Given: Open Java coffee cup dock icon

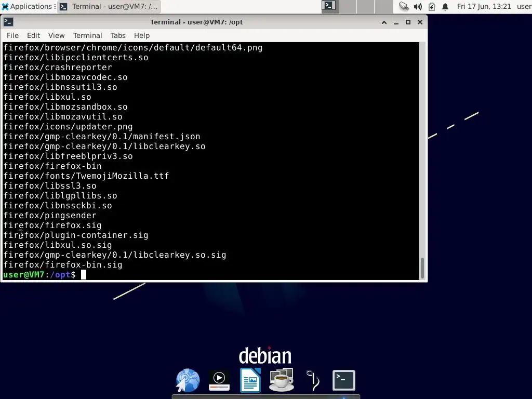Looking at the screenshot, I should coord(281,380).
